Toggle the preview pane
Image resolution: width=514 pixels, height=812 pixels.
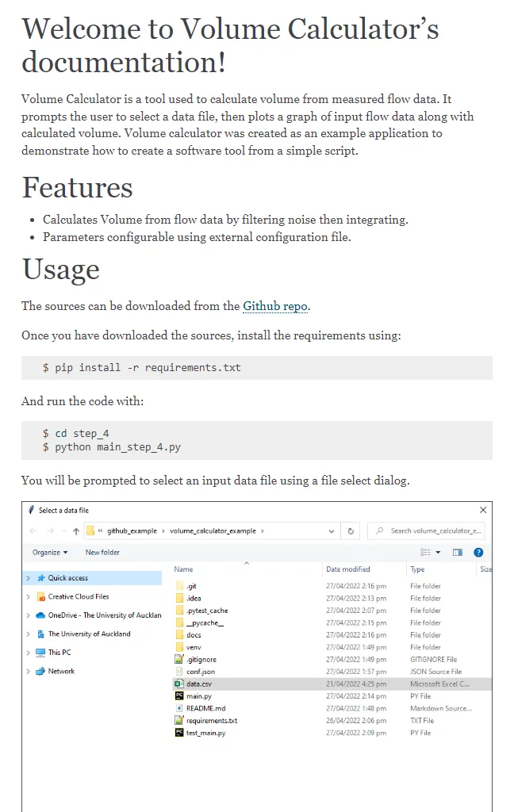coord(457,552)
